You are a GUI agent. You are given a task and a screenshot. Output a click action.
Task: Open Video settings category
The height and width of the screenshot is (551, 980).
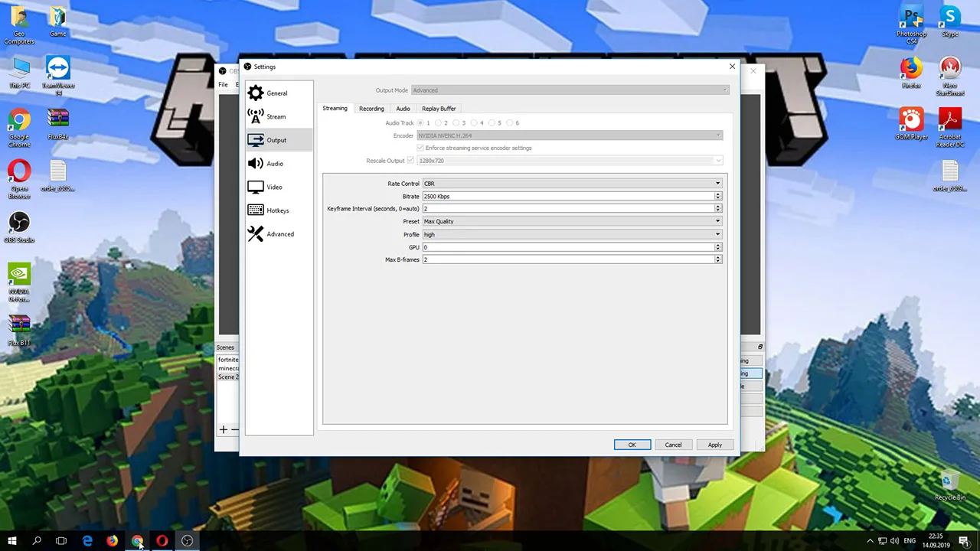point(279,187)
